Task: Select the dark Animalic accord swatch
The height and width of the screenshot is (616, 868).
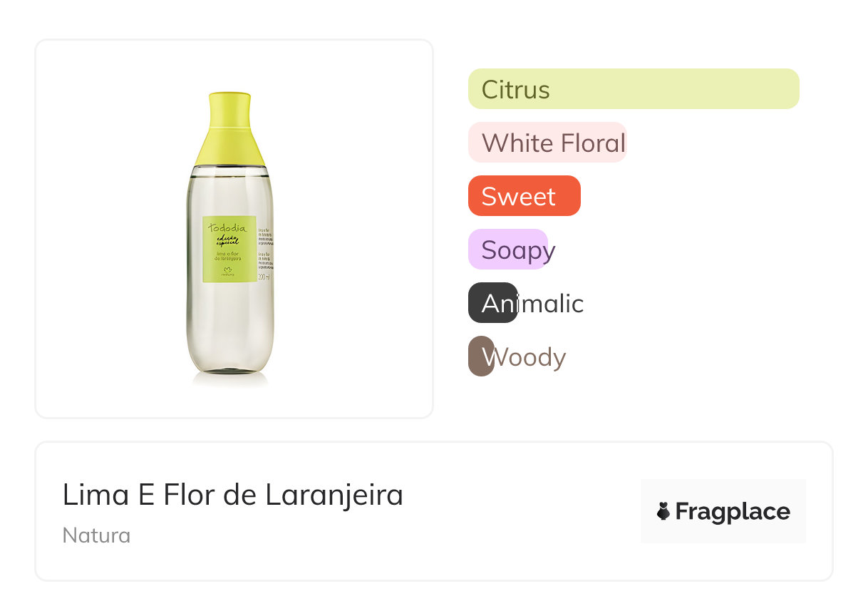Action: coord(492,303)
